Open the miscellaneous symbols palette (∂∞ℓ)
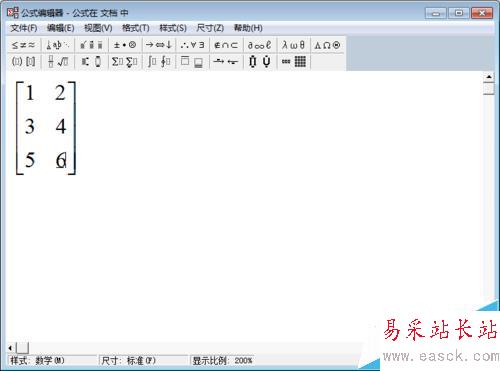This screenshot has width=500, height=371. (x=260, y=45)
